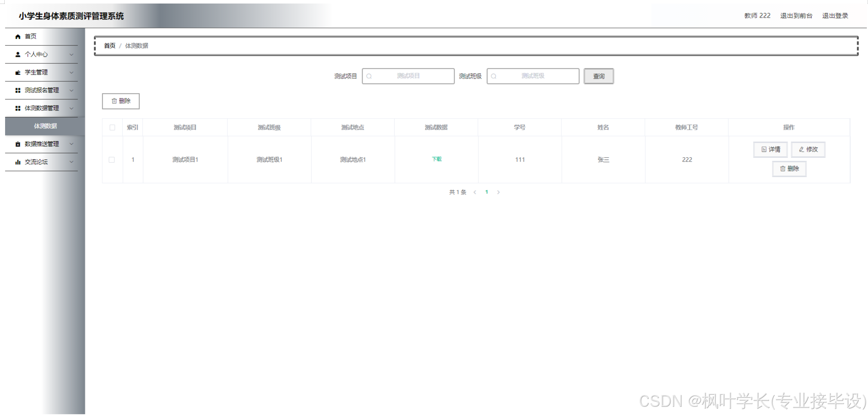Click the 测试项目1 table cell
Image resolution: width=868 pixels, height=415 pixels.
tap(185, 160)
